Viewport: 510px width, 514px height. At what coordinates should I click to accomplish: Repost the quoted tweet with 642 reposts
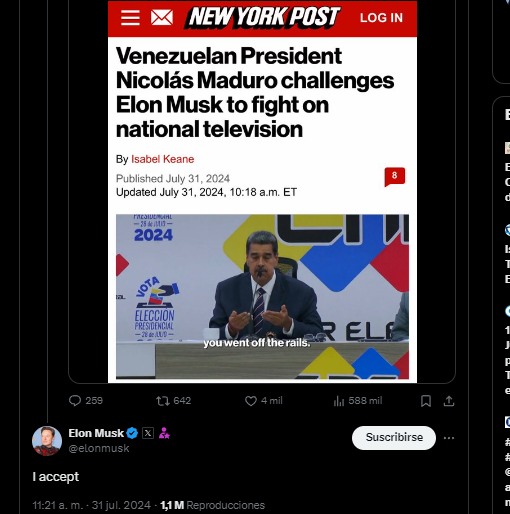(x=173, y=400)
